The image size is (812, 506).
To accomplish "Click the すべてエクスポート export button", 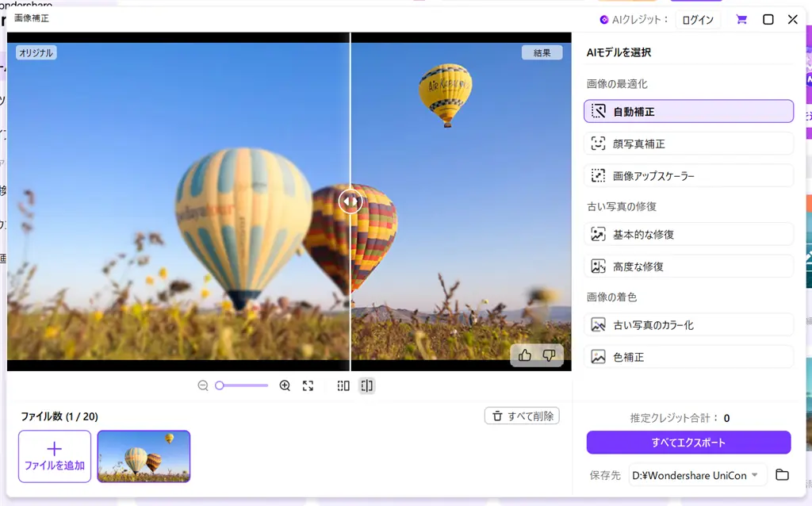I will [688, 442].
